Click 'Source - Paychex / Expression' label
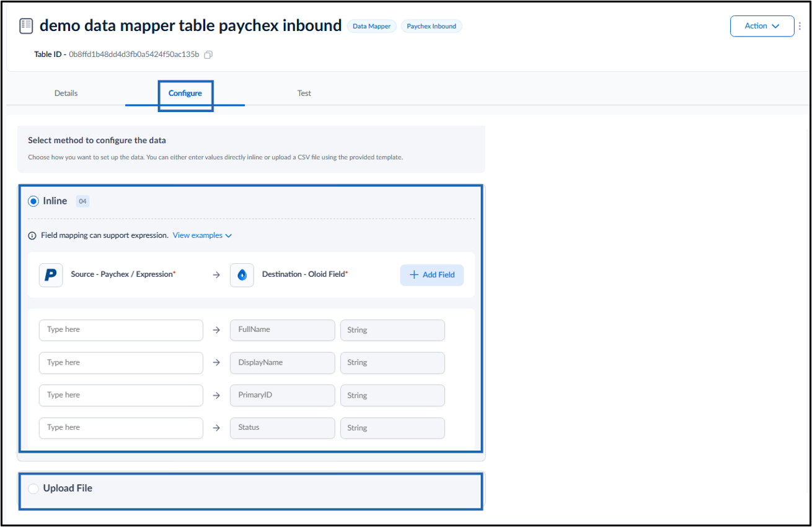 tap(123, 274)
